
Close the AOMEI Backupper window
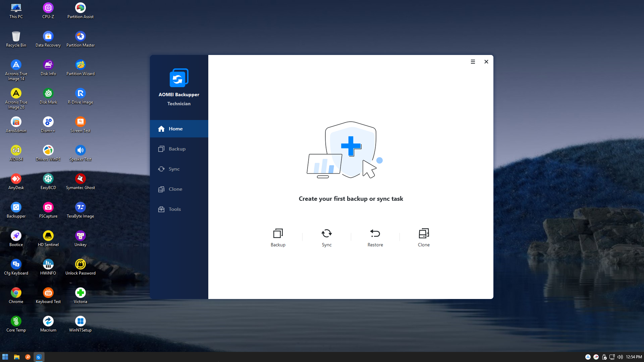pos(486,62)
